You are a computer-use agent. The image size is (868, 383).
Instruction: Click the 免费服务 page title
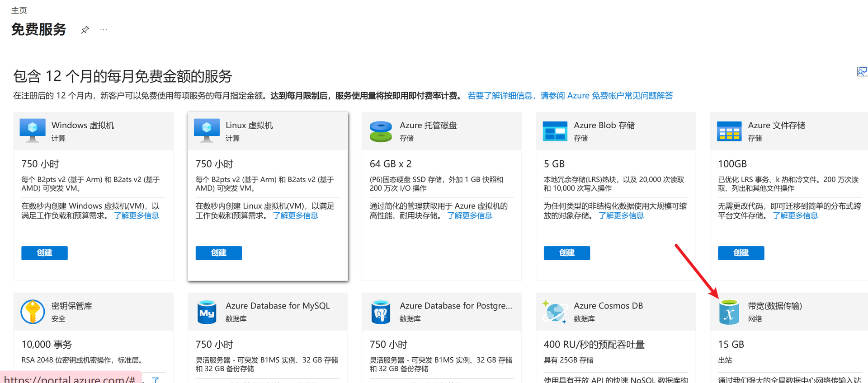click(39, 29)
